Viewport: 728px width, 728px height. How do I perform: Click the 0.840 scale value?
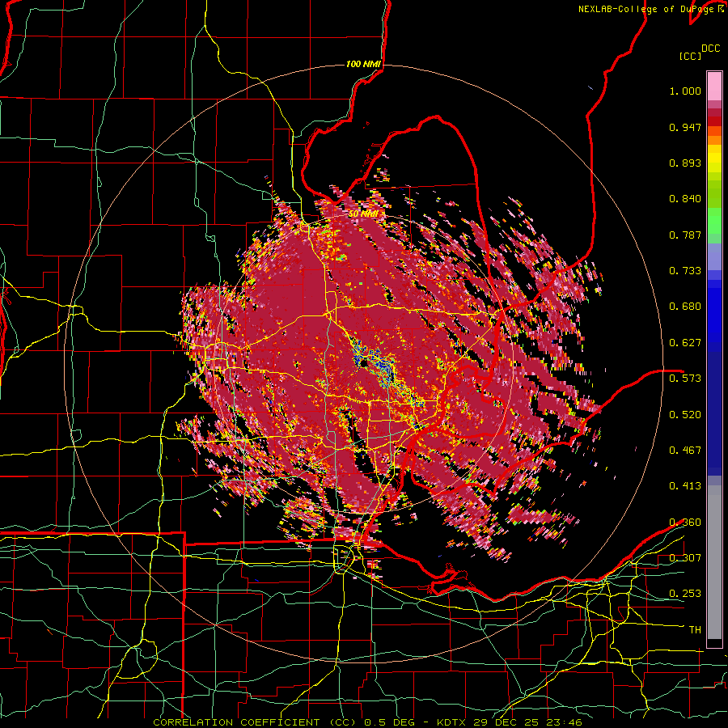pos(685,199)
